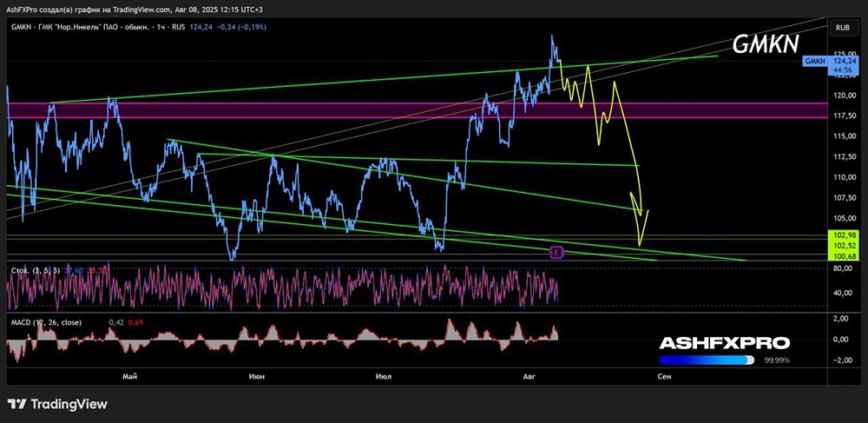This screenshot has height=423, width=868.
Task: Open the MACD (12, 26, close) indicator legend
Action: tap(46, 321)
